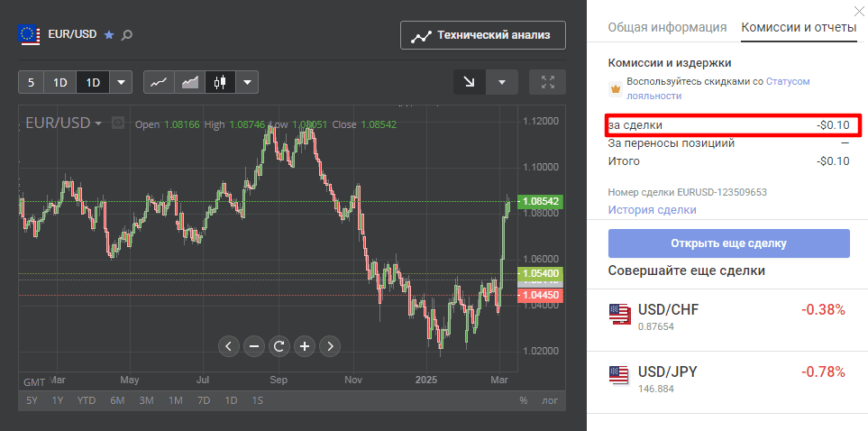Viewport: 868px width, 431px height.
Task: Click the Open value 1.08166 in OHLC
Action: (x=181, y=124)
